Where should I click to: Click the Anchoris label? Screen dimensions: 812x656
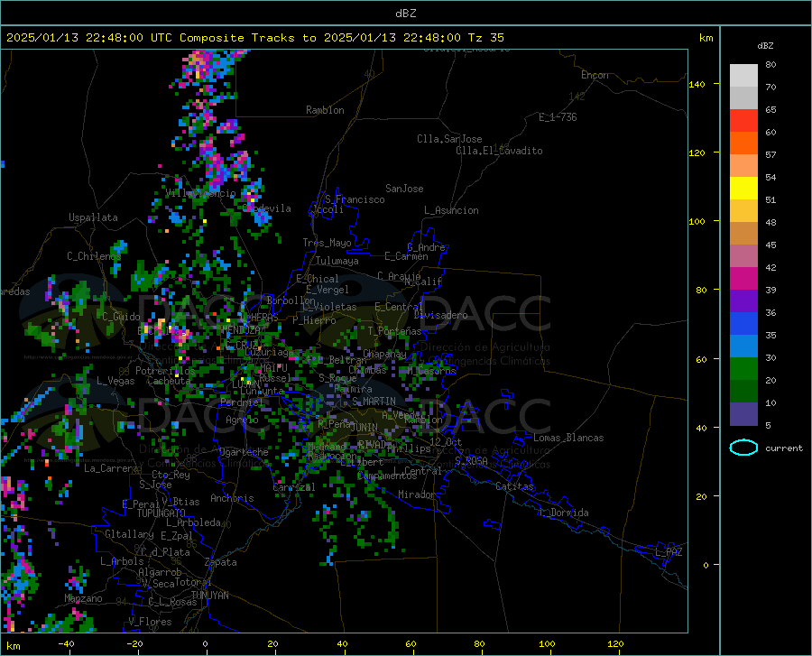[x=232, y=498]
